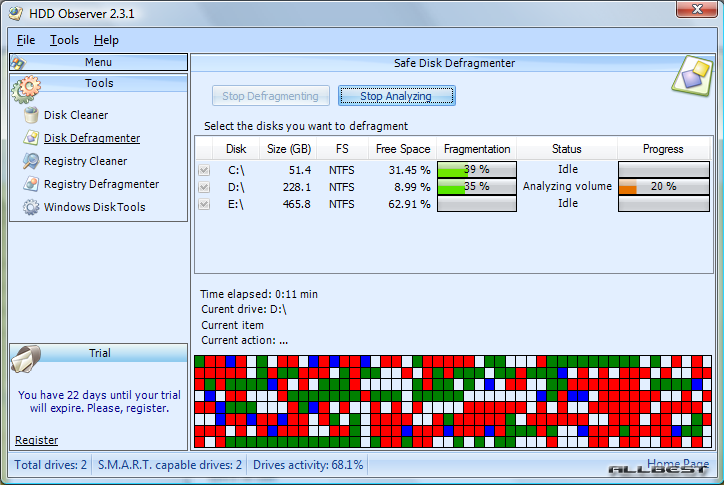Click the Stop Analyzing button
Viewport: 724px width, 485px height.
(x=397, y=96)
